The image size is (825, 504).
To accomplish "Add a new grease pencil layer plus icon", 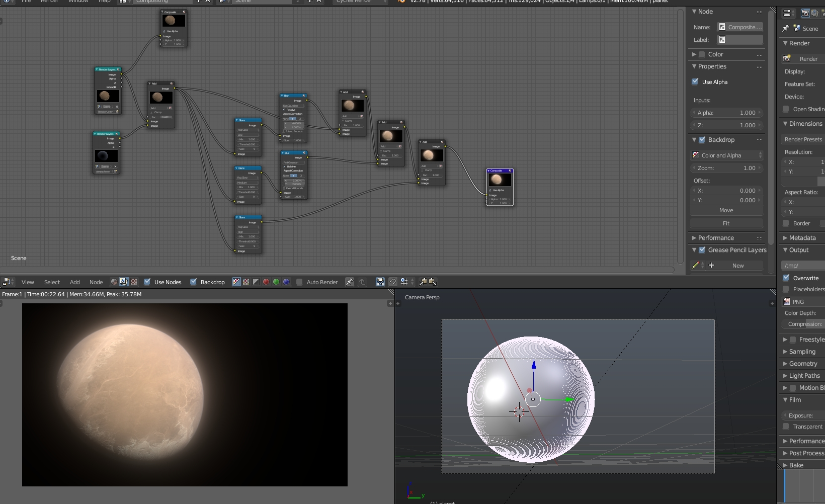I will pyautogui.click(x=711, y=265).
